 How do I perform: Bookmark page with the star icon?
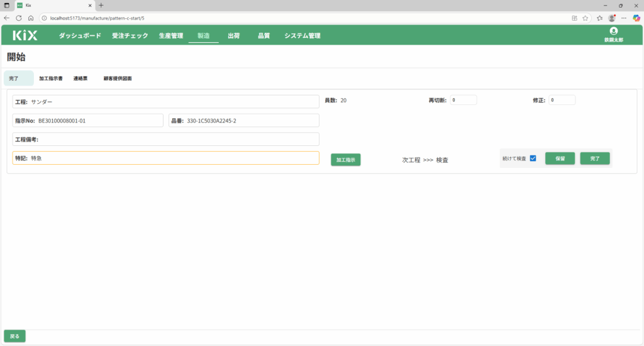pyautogui.click(x=585, y=18)
